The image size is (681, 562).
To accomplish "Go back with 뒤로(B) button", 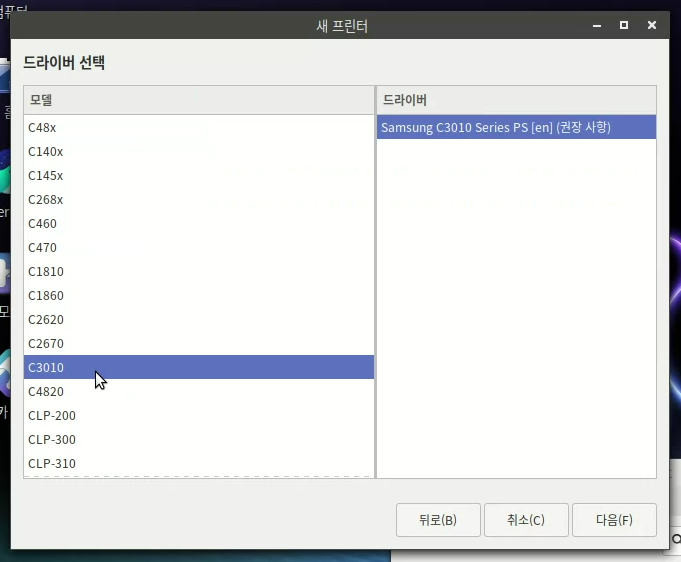I will 438,520.
